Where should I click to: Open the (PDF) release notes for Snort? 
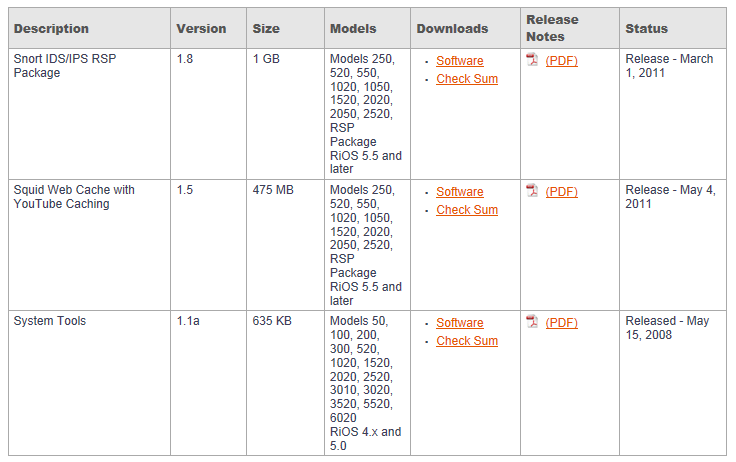coord(561,61)
